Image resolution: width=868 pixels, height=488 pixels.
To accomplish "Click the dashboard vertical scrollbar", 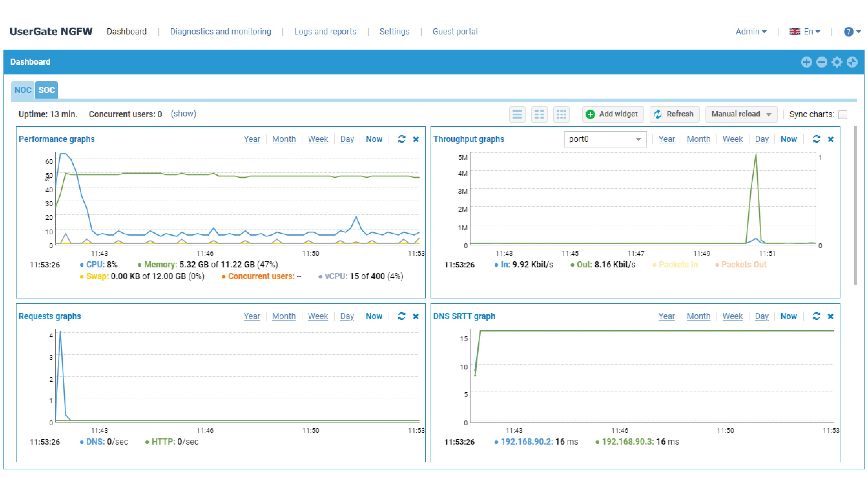I will coord(855,206).
